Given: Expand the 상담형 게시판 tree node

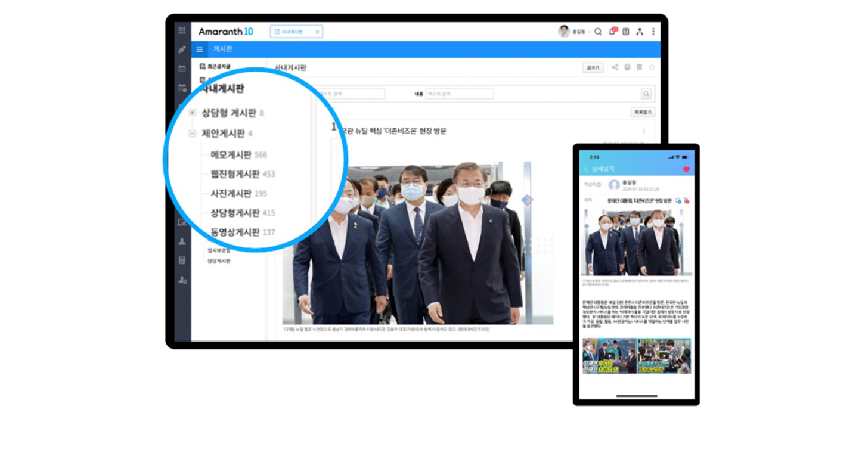Looking at the screenshot, I should pos(192,113).
